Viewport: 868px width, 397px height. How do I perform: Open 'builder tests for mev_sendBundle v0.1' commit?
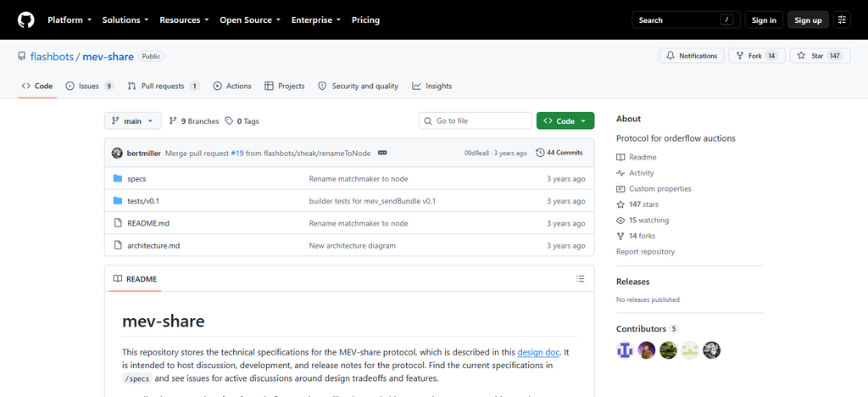(372, 201)
